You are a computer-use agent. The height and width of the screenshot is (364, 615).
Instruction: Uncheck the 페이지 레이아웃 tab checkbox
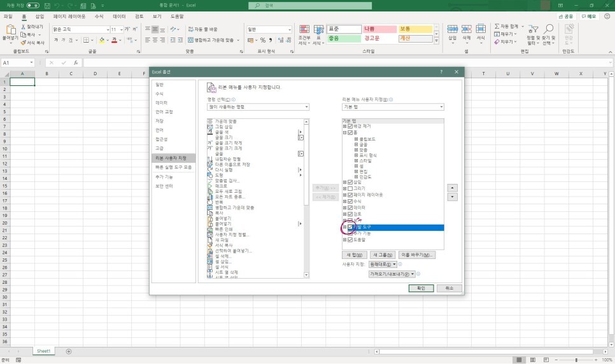tap(350, 195)
